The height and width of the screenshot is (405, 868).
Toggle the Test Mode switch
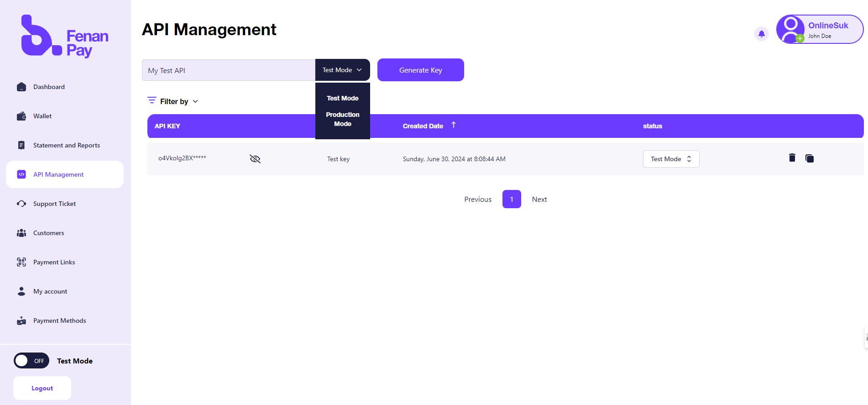pyautogui.click(x=31, y=361)
